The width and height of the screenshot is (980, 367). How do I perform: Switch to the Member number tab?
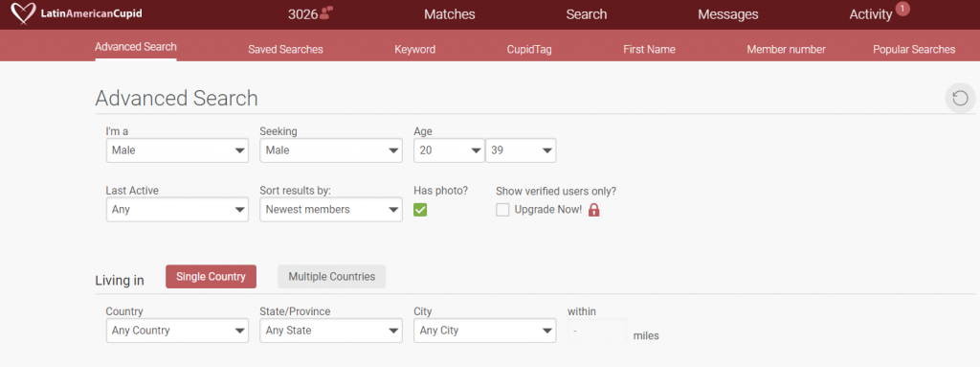click(787, 50)
